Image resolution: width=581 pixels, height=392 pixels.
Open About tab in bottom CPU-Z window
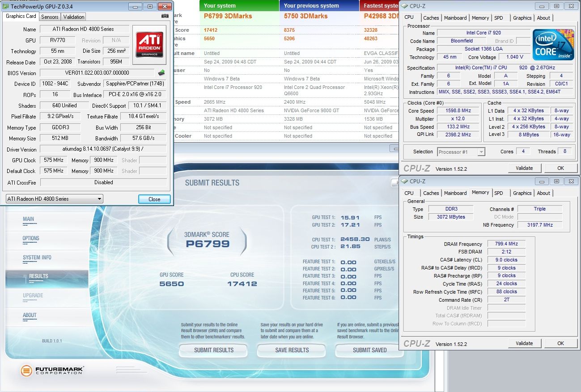(x=543, y=193)
